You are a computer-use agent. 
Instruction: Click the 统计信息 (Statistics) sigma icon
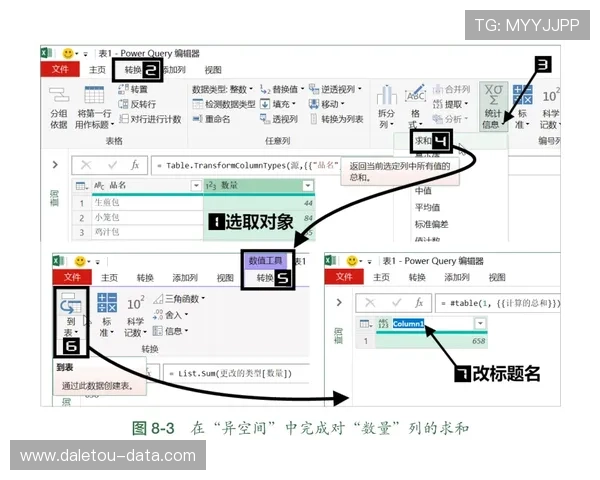click(x=494, y=95)
